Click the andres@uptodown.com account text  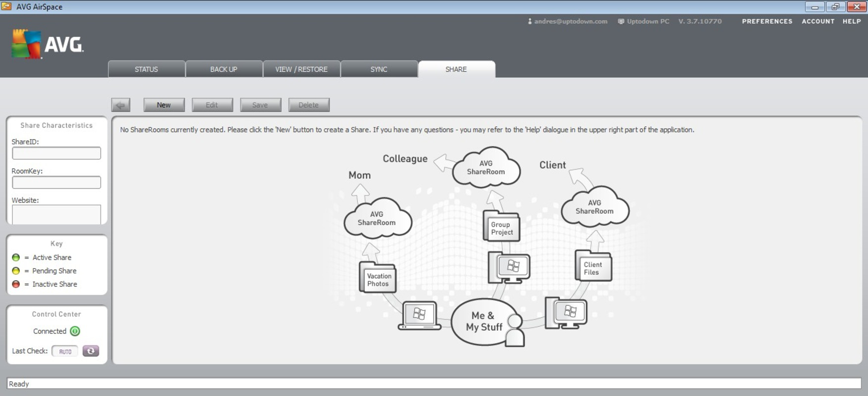pyautogui.click(x=571, y=21)
